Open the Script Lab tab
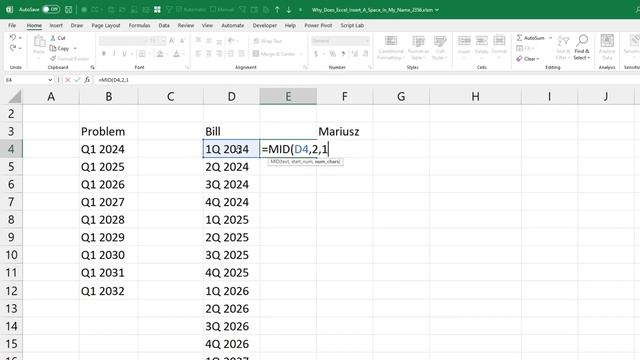This screenshot has height=360, width=640. pos(352,25)
